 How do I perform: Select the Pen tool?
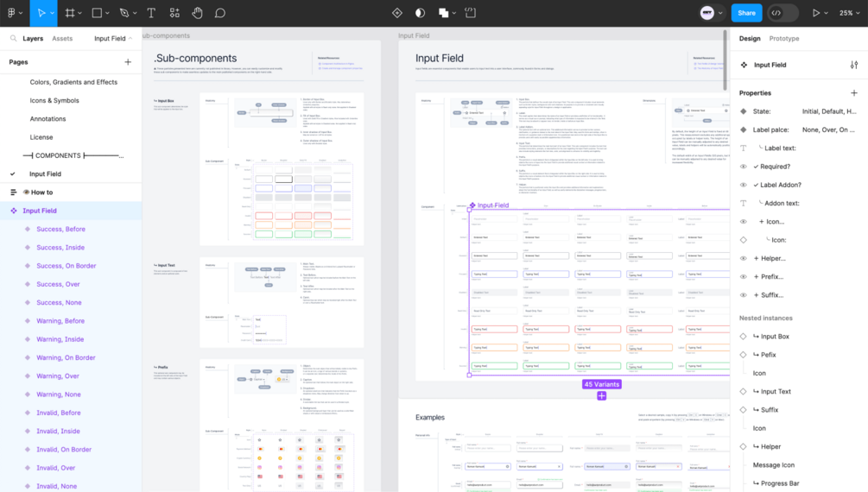pyautogui.click(x=124, y=13)
